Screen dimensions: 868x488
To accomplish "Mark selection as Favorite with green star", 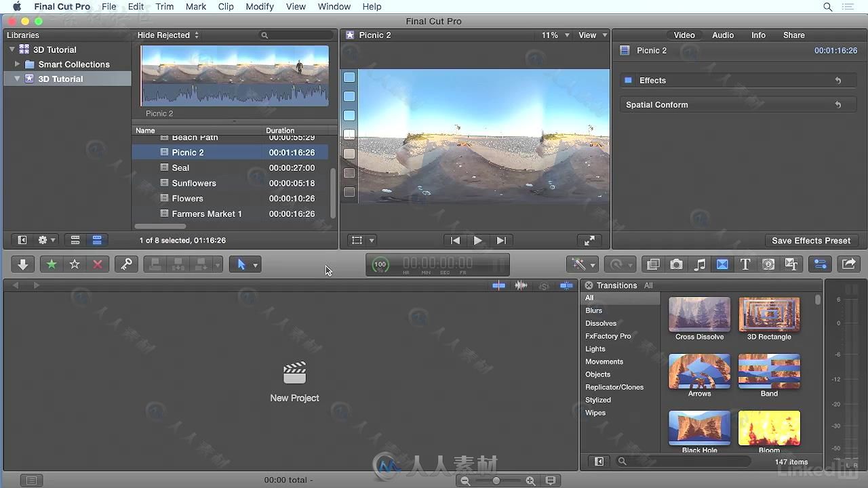I will click(52, 264).
